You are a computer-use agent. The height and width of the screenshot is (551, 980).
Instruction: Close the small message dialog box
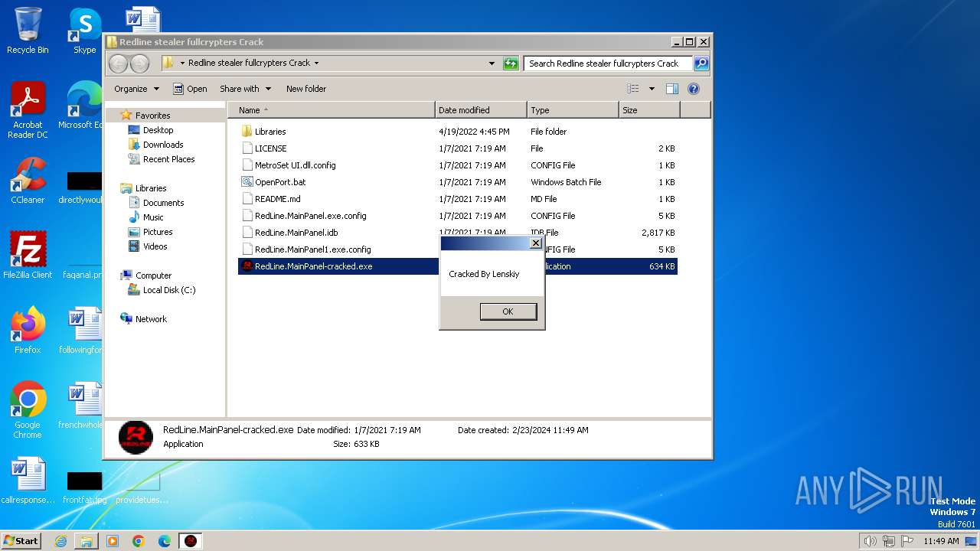pos(536,243)
